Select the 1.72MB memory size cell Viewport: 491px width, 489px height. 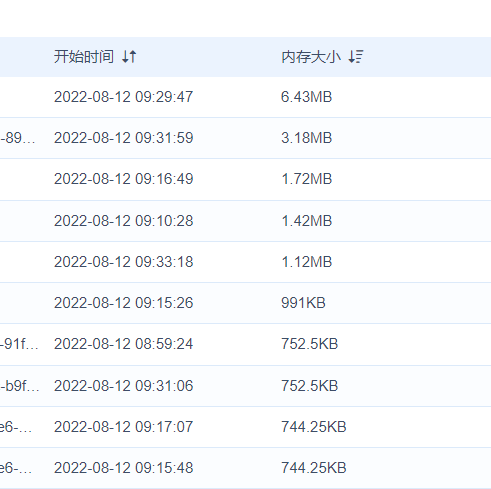307,179
